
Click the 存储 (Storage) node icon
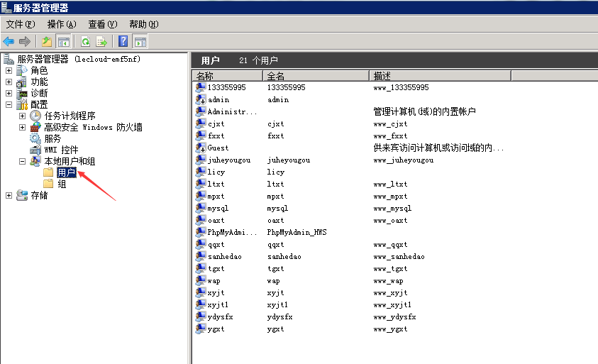pos(22,195)
